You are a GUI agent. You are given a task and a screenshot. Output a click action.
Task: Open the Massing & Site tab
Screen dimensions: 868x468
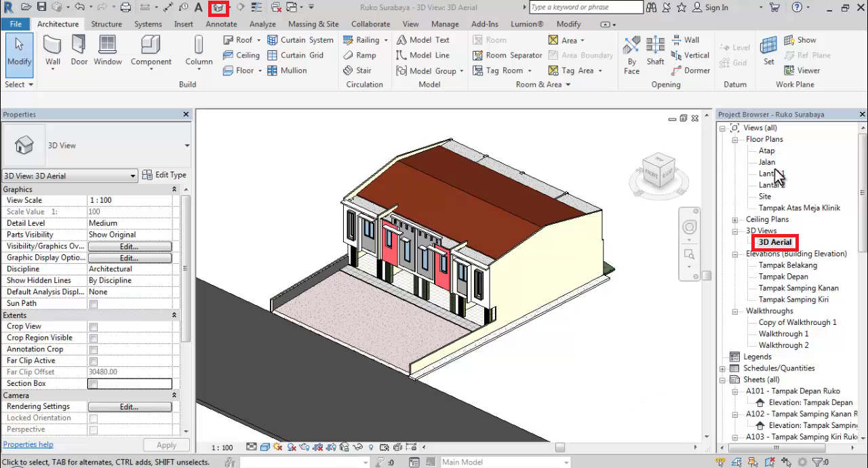pos(313,24)
